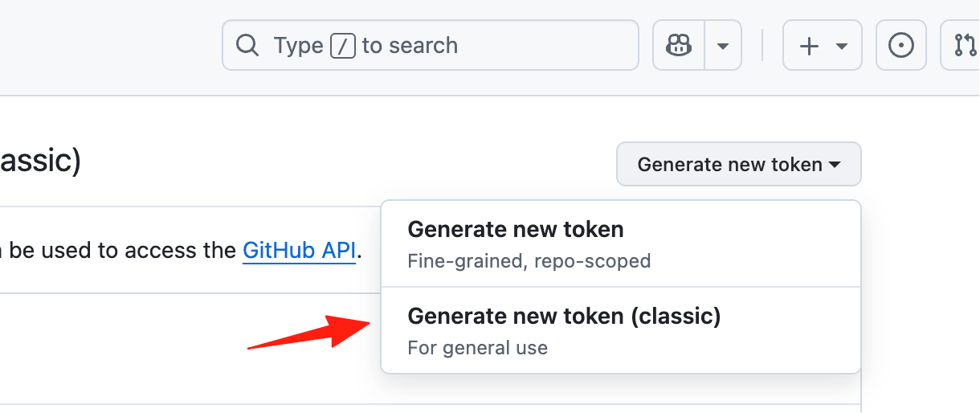Open the Issues circle-dot icon
Viewport: 980px width, 413px height.
(x=901, y=46)
